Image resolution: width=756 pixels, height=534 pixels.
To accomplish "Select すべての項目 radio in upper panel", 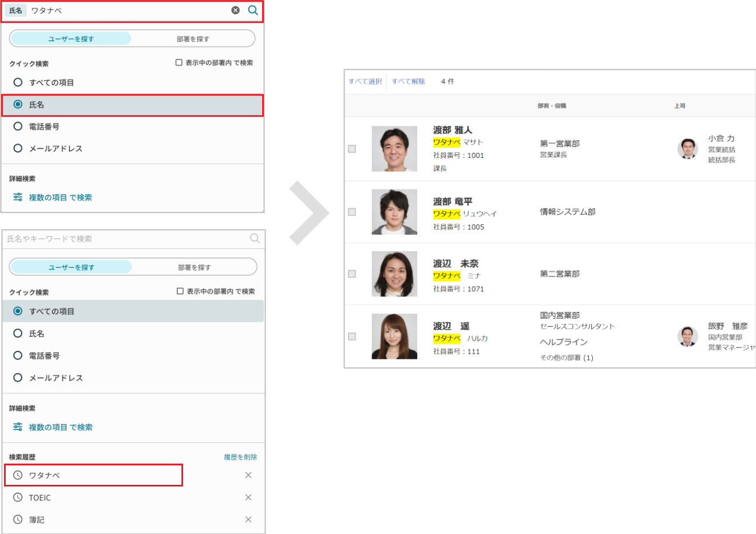I will [18, 82].
